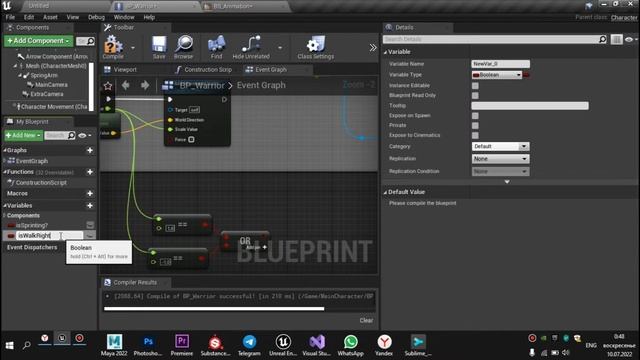Open the Details property matrix grid icon
Viewport: 640px width, 360px height.
(616, 39)
